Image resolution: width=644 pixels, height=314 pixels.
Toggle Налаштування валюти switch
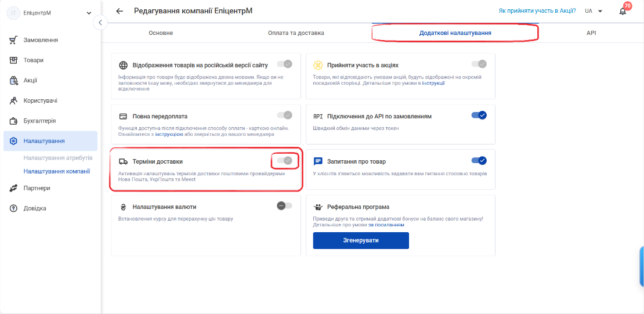click(285, 205)
